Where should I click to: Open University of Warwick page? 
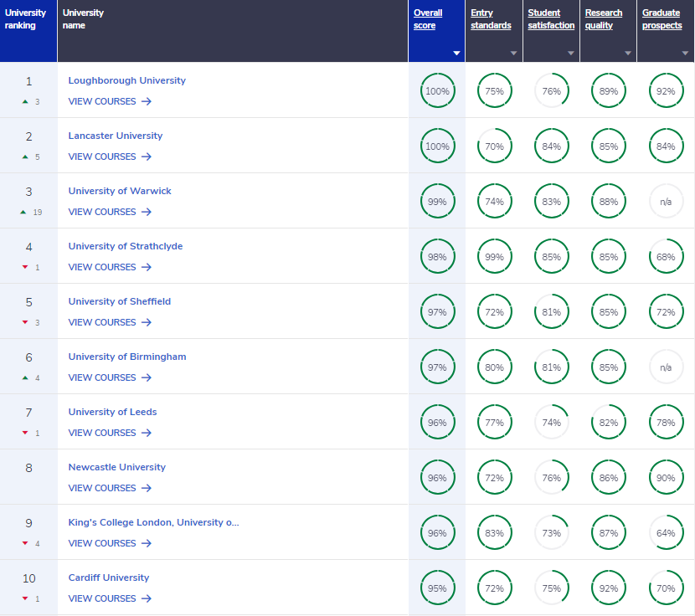coord(120,191)
